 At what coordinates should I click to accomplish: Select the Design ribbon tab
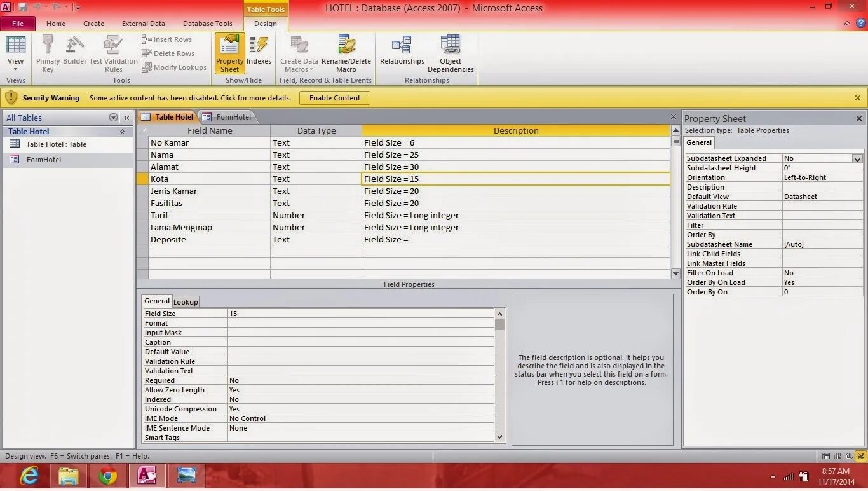[265, 24]
